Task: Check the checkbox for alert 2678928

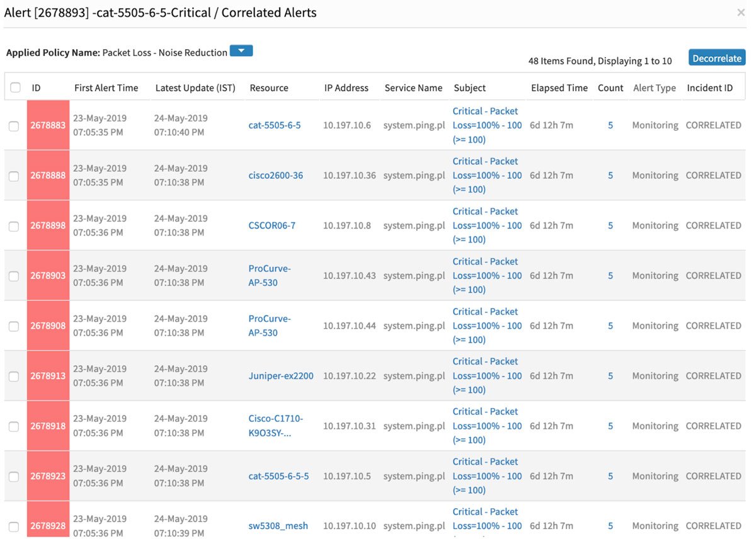Action: point(14,526)
